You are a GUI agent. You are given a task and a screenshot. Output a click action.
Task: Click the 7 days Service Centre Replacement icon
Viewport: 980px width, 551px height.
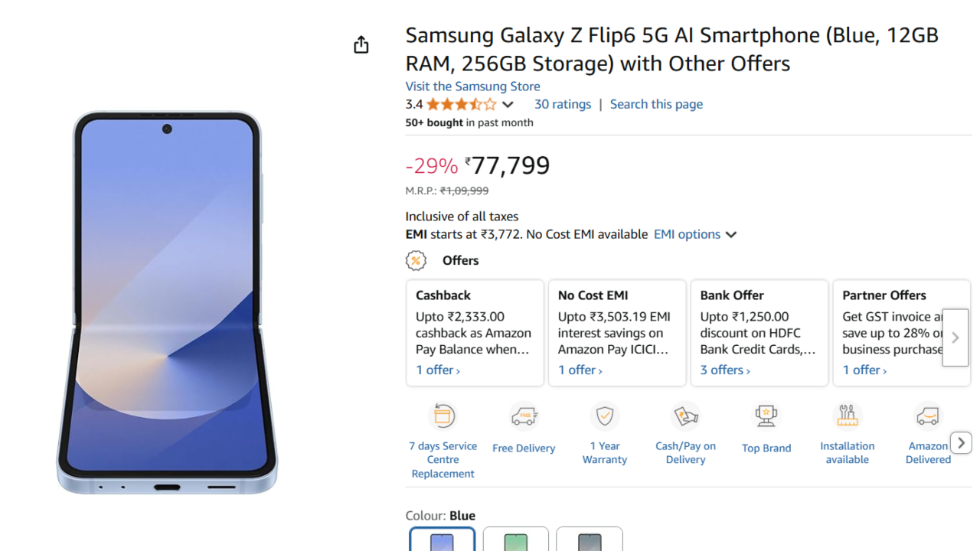point(443,416)
